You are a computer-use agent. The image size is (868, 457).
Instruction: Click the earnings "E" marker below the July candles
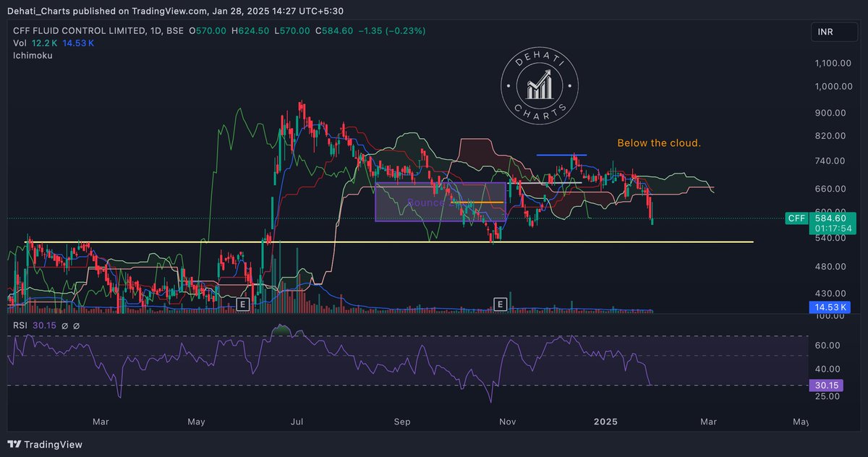coord(244,304)
